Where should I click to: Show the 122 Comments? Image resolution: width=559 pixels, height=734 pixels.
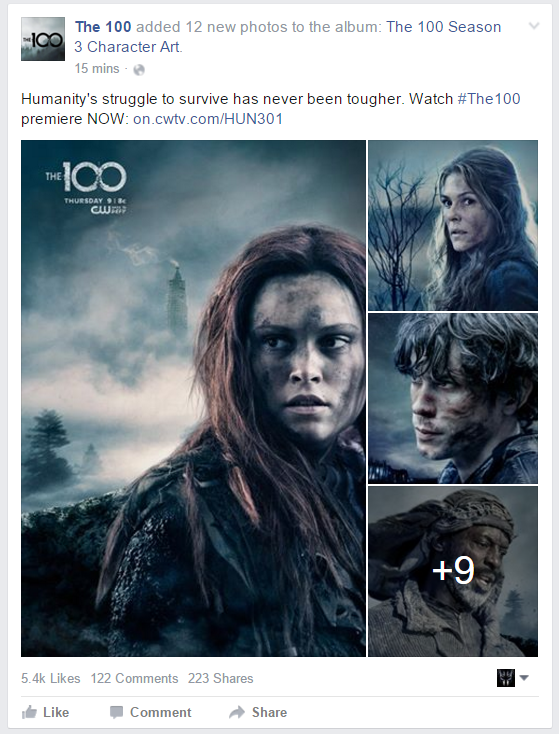[134, 678]
